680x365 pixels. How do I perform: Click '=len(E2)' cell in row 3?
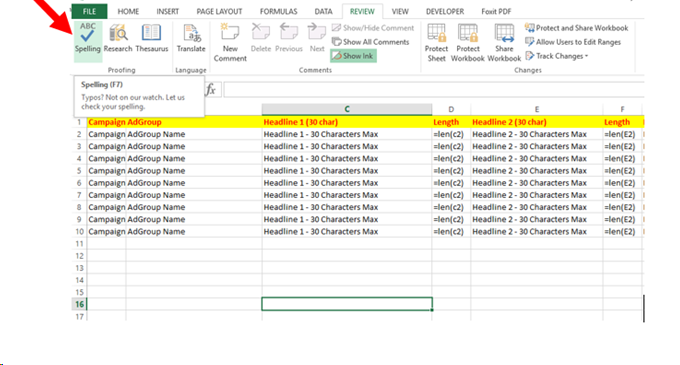click(622, 147)
